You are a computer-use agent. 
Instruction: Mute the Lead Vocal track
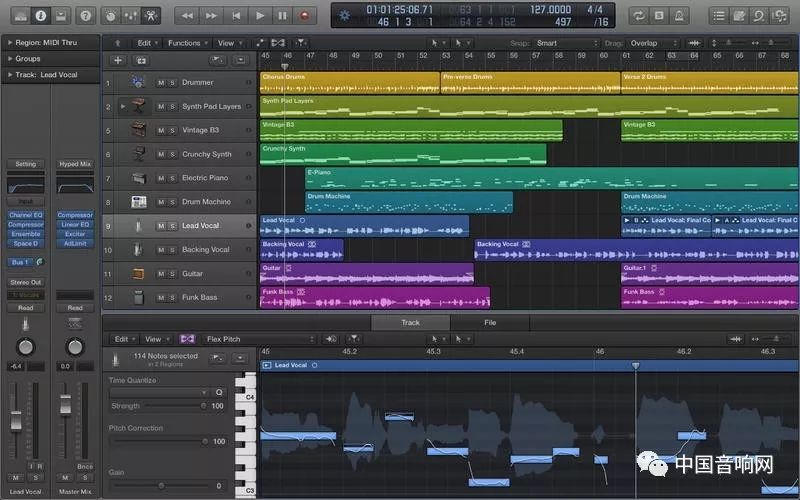click(x=161, y=226)
